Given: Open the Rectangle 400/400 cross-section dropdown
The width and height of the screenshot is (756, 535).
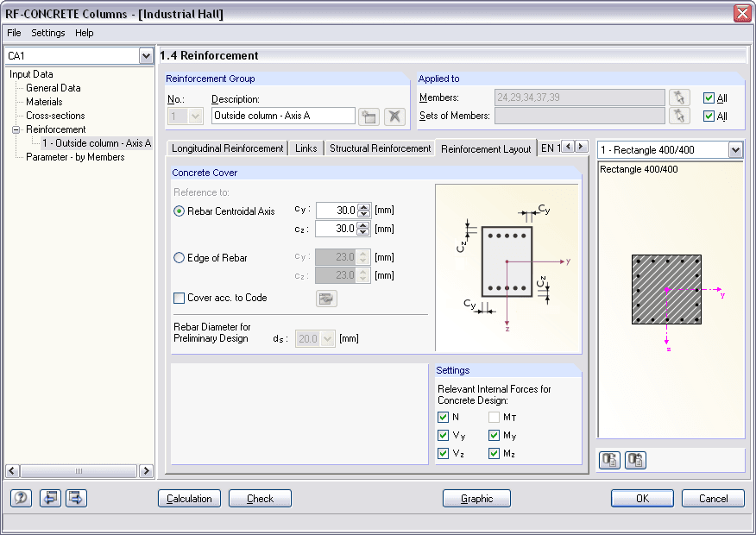Looking at the screenshot, I should pyautogui.click(x=735, y=150).
